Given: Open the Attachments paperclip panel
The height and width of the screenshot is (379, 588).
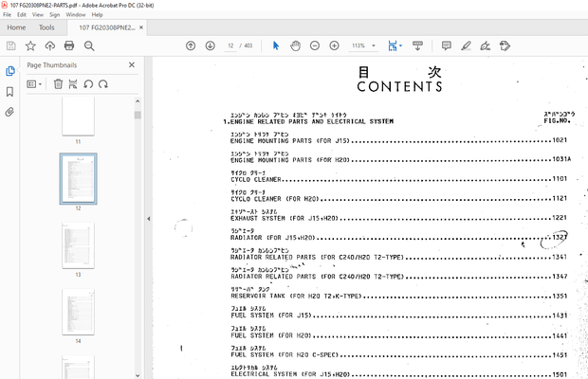Looking at the screenshot, I should tap(9, 112).
